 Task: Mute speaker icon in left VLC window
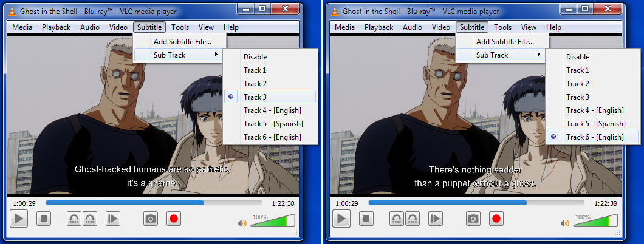click(x=242, y=223)
